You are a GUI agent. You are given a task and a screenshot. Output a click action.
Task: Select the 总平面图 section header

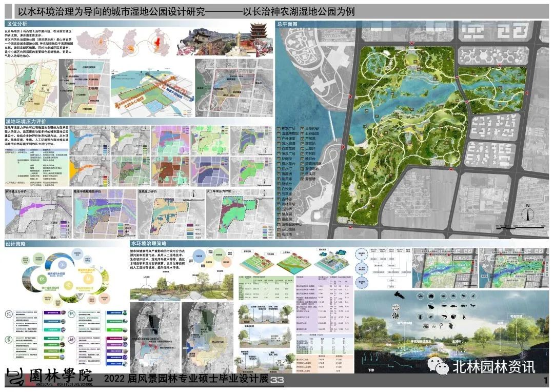tap(288, 24)
